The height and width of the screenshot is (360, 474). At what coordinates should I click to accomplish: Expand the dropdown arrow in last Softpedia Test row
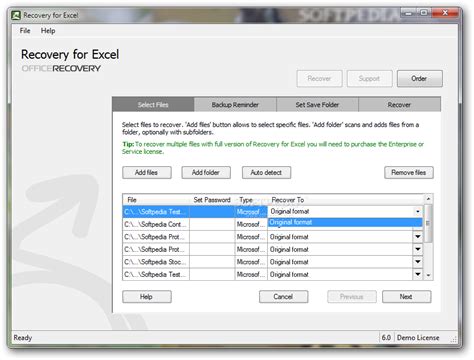pos(418,274)
